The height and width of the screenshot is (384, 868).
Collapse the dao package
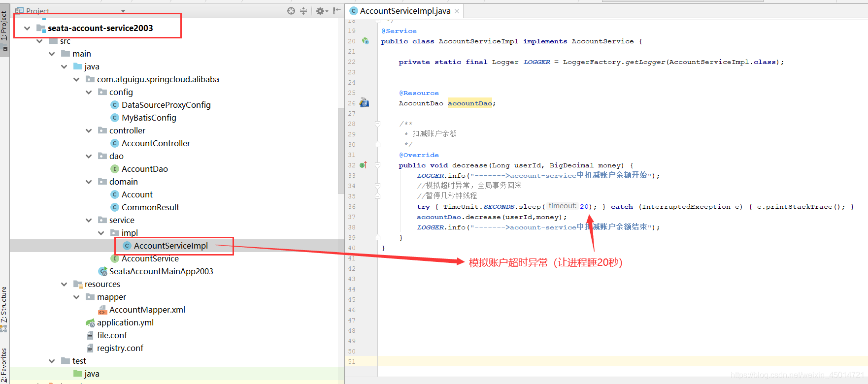[x=89, y=156]
